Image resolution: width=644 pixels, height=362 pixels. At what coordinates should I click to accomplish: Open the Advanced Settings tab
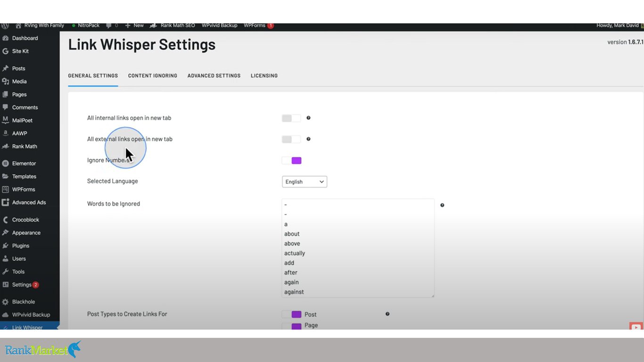coord(214,76)
